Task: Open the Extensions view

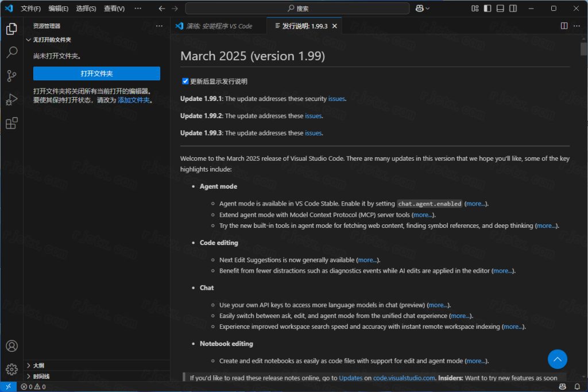Action: 11,123
